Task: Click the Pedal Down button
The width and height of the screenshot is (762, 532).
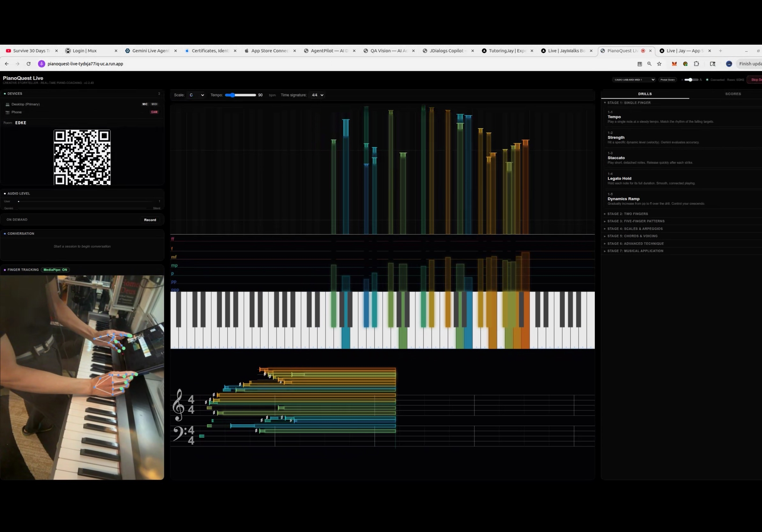Action: pos(667,80)
